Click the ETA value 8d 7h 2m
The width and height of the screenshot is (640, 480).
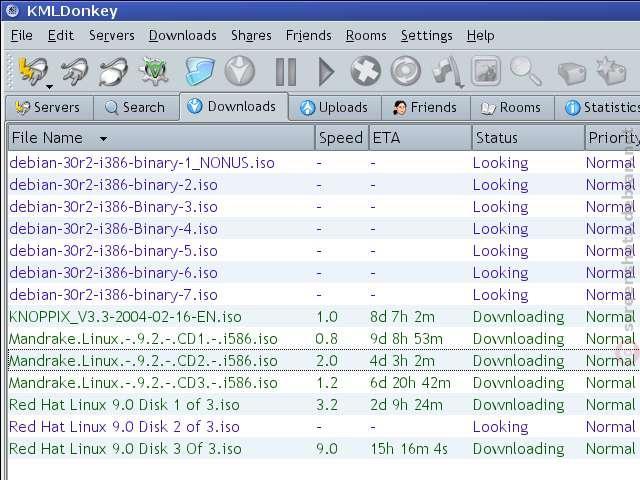pos(402,317)
